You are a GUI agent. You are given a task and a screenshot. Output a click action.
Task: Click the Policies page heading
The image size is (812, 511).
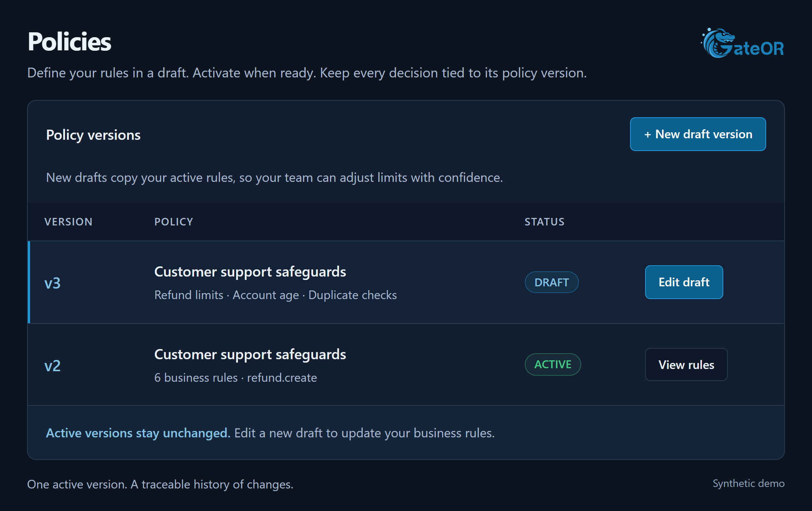[x=70, y=41]
